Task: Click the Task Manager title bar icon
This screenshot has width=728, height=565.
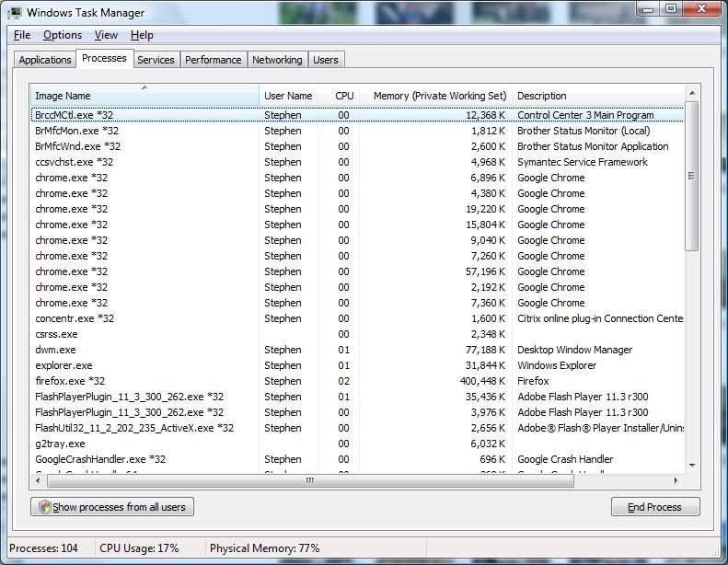Action: pyautogui.click(x=16, y=13)
